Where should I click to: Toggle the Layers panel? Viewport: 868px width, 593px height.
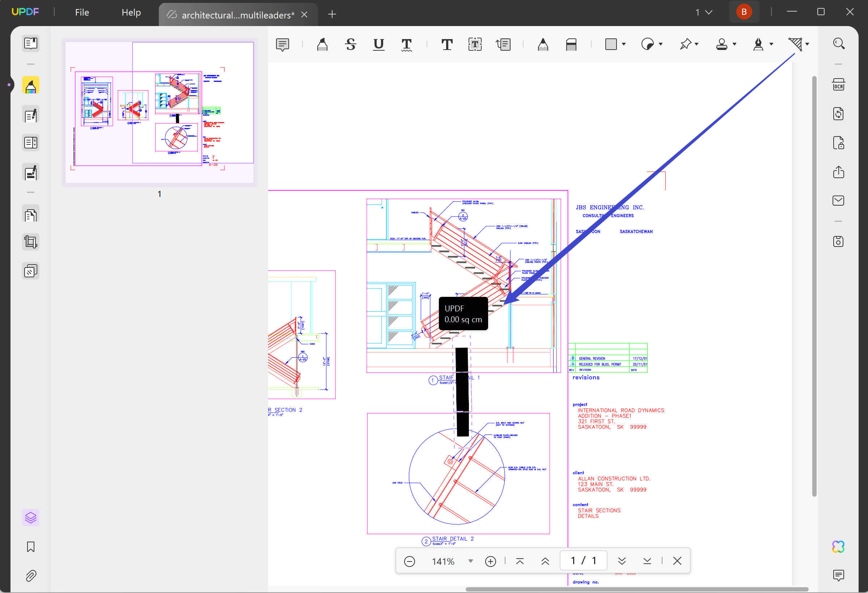point(31,518)
